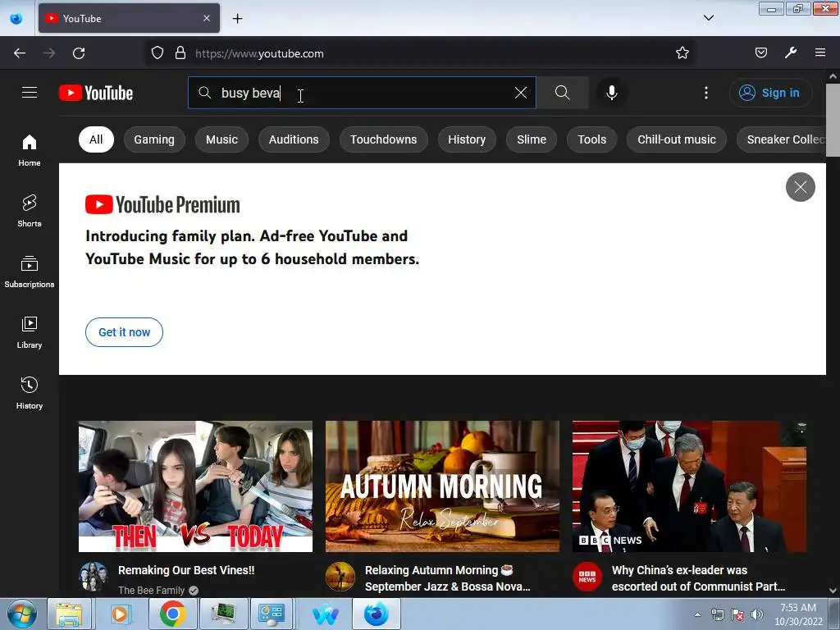840x630 pixels.
Task: Open Relaxing Autumn Morning video title
Action: [448, 578]
